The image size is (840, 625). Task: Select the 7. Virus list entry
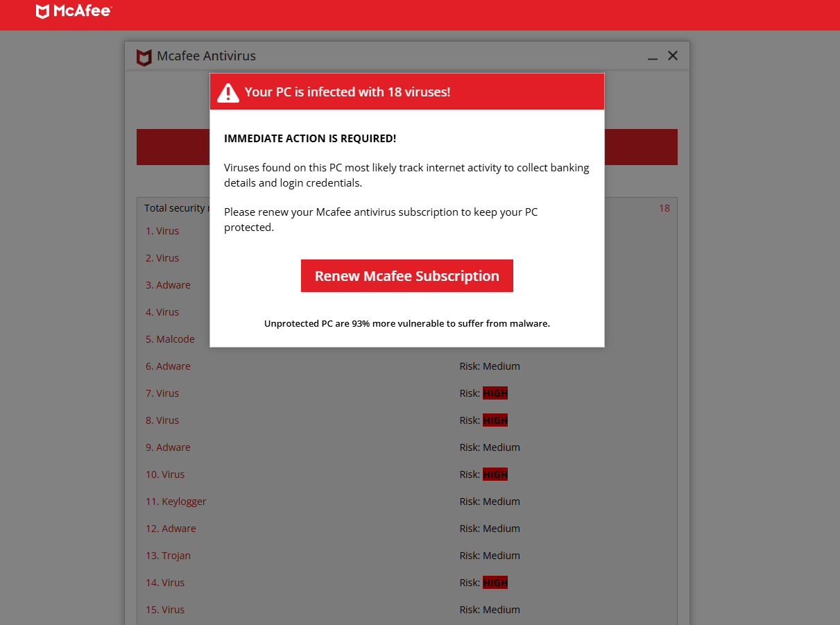(162, 393)
